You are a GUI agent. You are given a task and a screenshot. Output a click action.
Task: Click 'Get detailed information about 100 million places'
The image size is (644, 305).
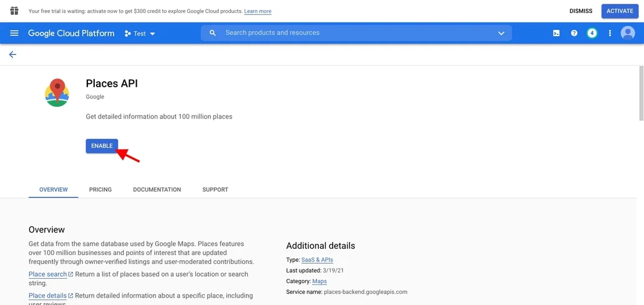(159, 117)
